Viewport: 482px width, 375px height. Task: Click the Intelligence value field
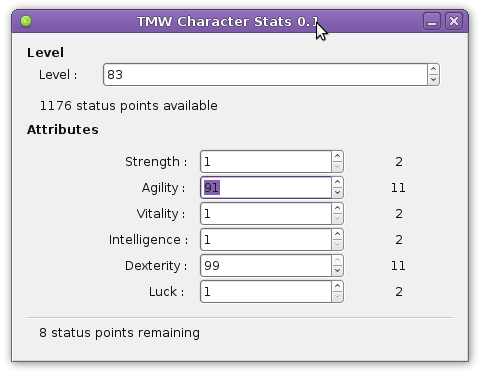[x=266, y=240]
